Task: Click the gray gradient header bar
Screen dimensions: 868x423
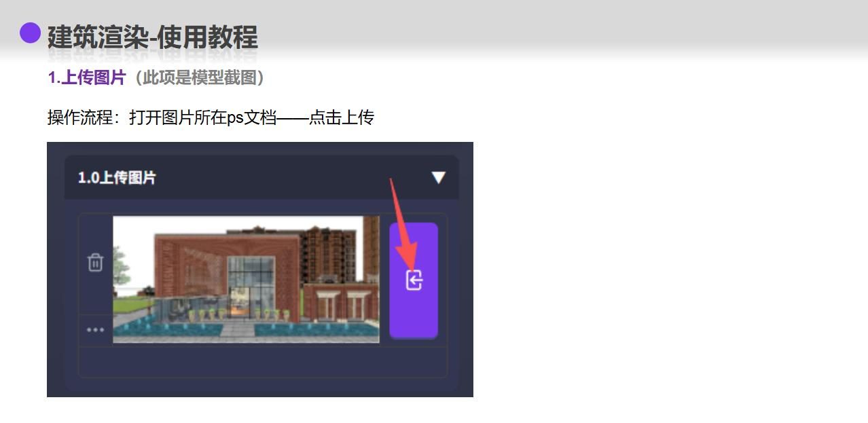Action: click(x=543, y=27)
